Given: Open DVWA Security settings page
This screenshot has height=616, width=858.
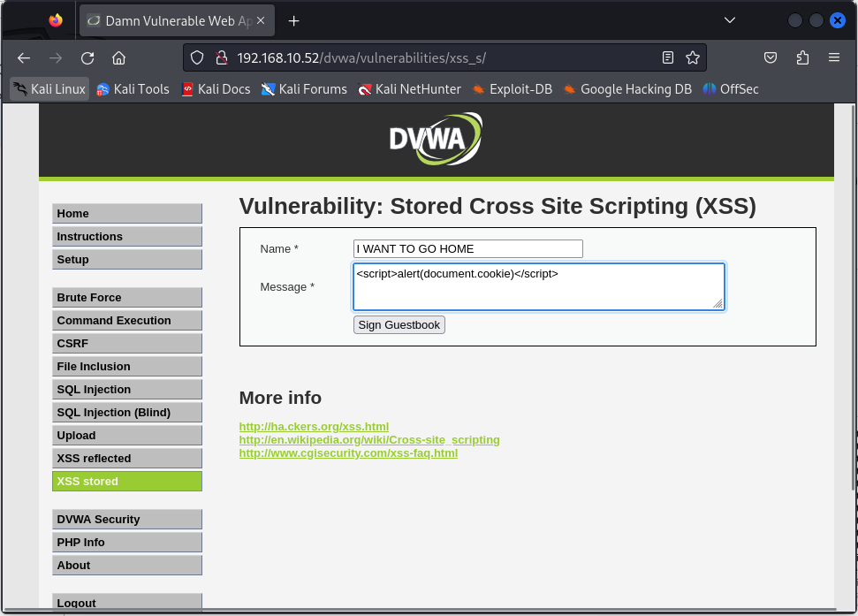Looking at the screenshot, I should pos(127,519).
